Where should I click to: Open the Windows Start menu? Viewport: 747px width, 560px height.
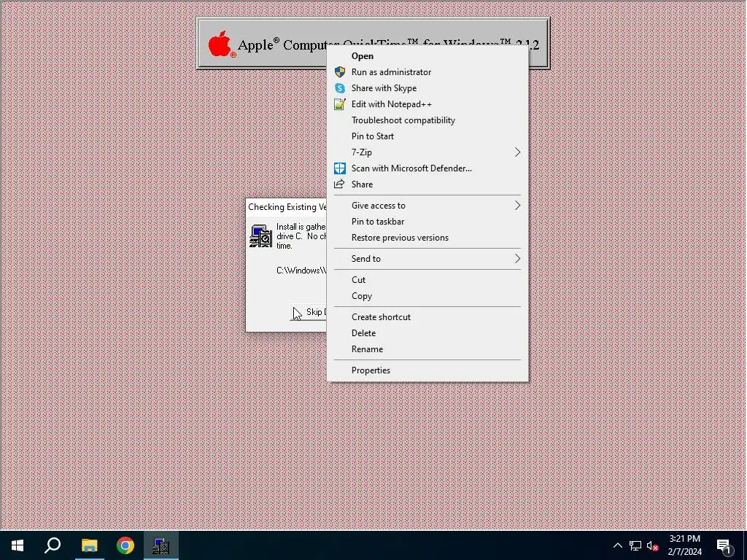click(18, 545)
